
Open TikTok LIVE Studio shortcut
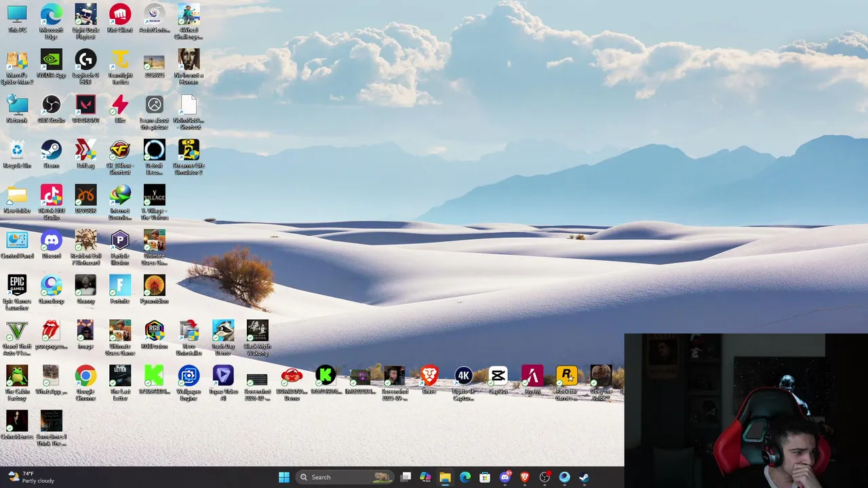click(51, 203)
